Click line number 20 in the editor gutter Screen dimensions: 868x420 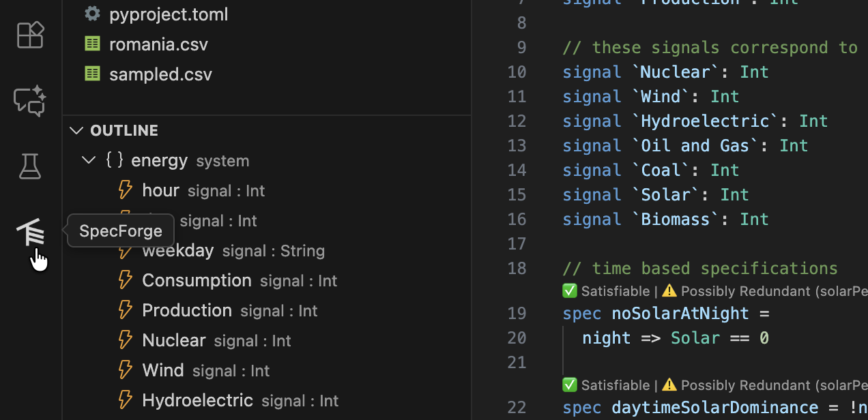tap(517, 337)
